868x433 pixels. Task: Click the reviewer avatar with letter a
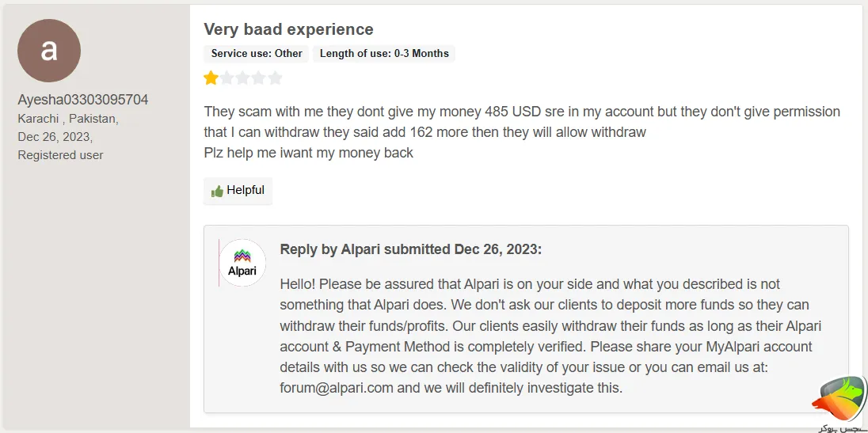pyautogui.click(x=49, y=51)
